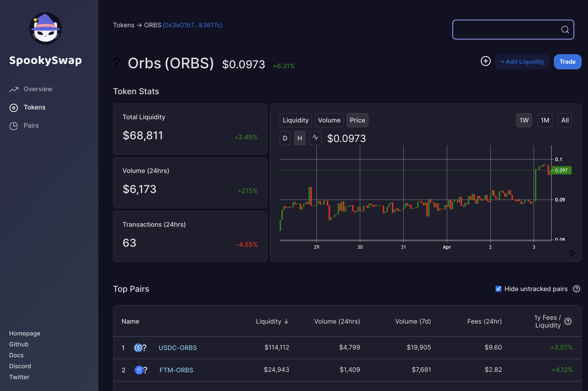Sort by Fees (24hr) column

484,321
